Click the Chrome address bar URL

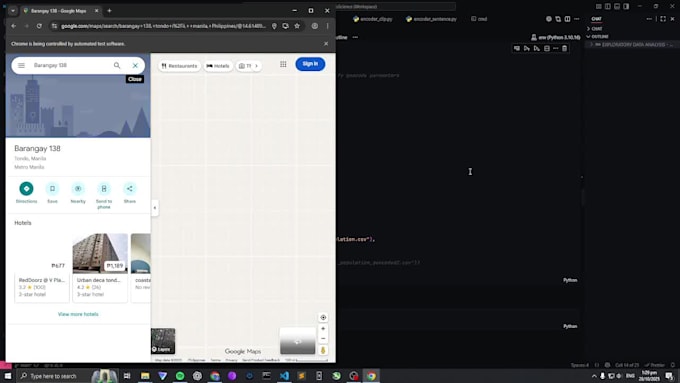point(163,26)
